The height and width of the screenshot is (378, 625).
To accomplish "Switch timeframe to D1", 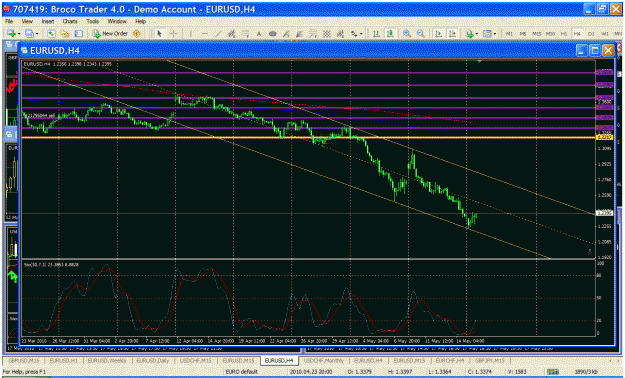I will [591, 34].
